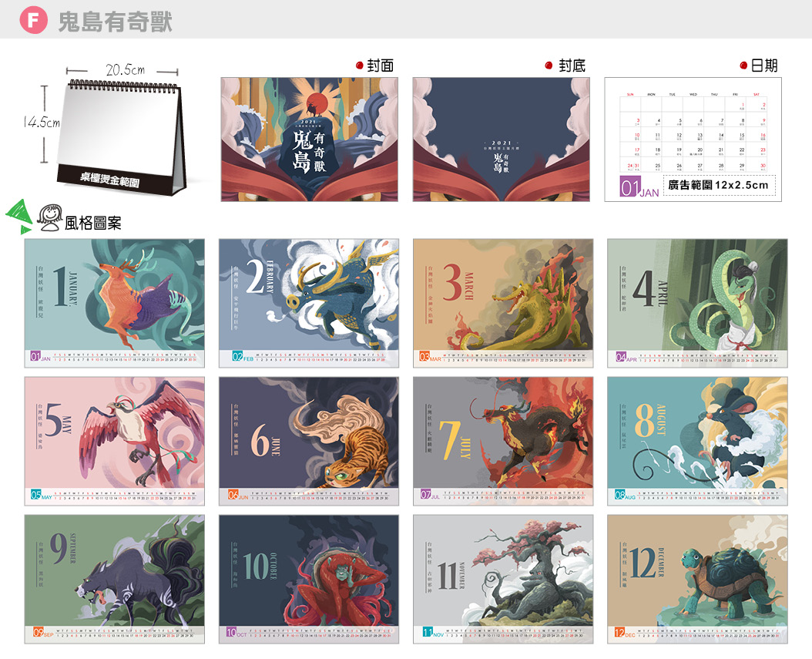Click the red dot beside 封面

coord(360,66)
